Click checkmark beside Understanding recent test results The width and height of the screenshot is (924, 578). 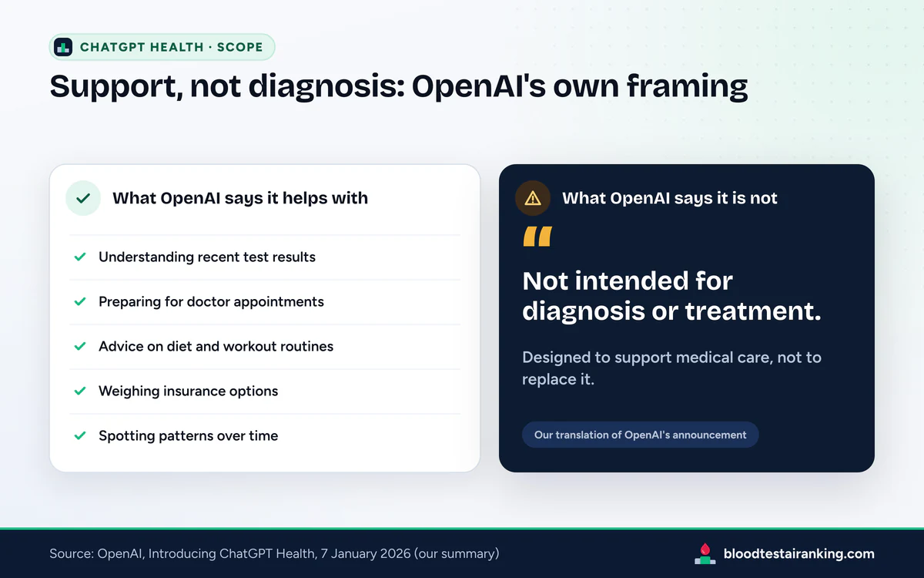pos(79,257)
